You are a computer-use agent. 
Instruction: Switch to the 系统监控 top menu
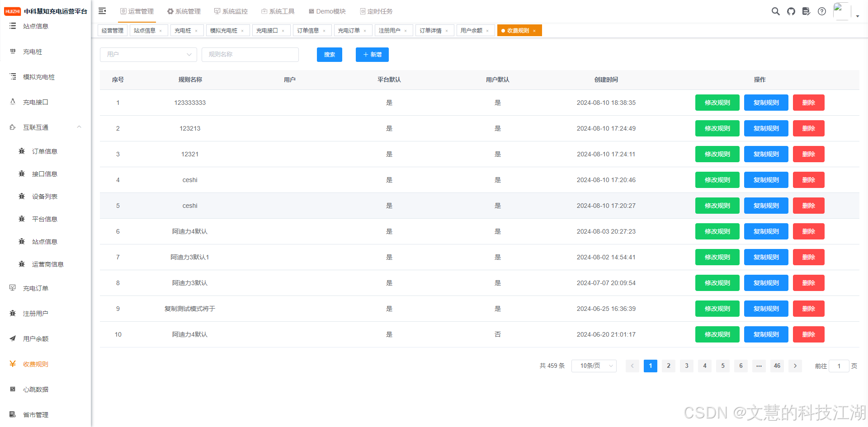231,11
